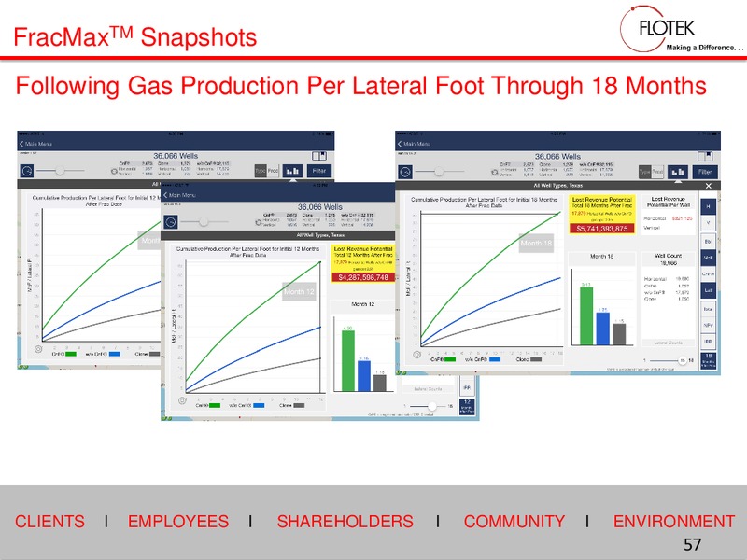Image resolution: width=747 pixels, height=560 pixels.
Task: Tap target icon below rear 12-month chart
Action: point(38,349)
